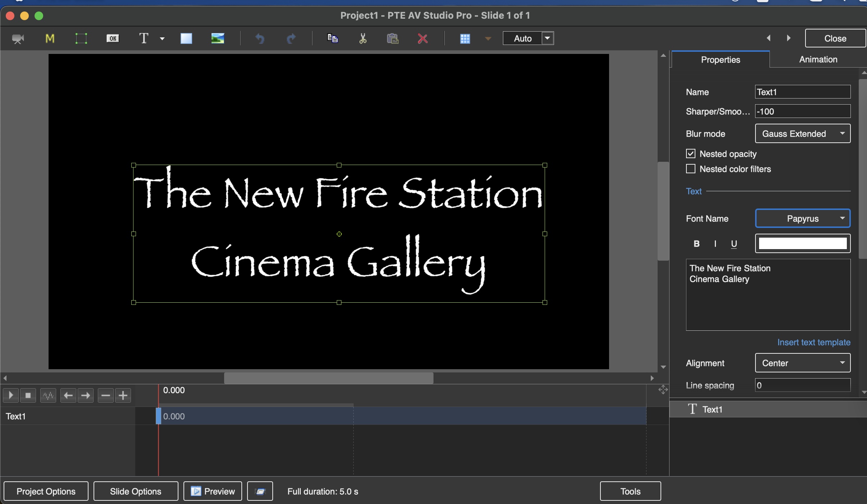Click the Insert text template link
Image resolution: width=867 pixels, height=504 pixels.
click(x=814, y=342)
